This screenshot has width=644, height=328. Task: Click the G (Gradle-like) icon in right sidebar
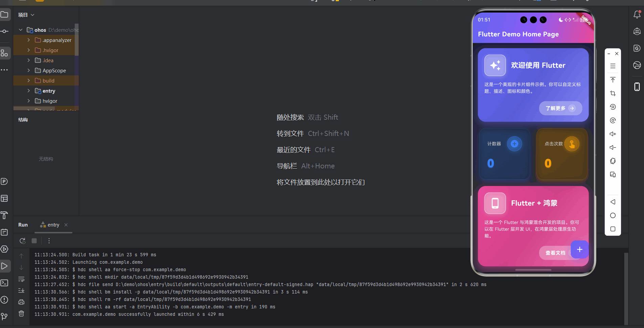coord(637,48)
